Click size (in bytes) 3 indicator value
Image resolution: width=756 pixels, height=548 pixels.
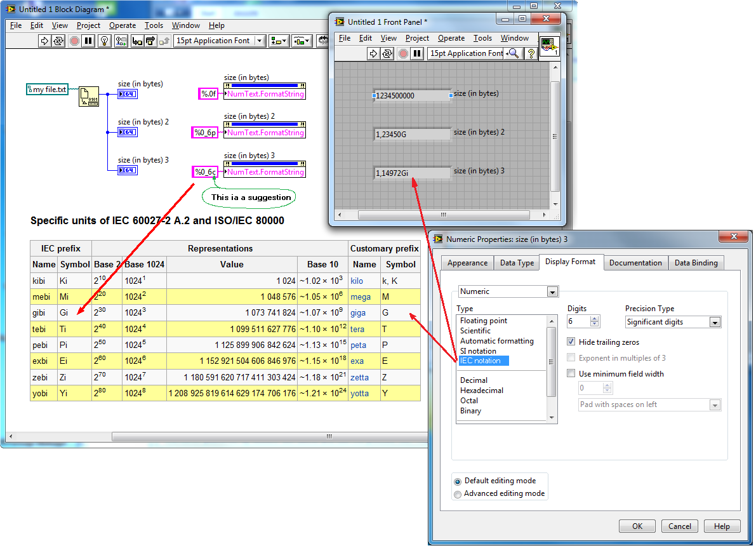413,173
